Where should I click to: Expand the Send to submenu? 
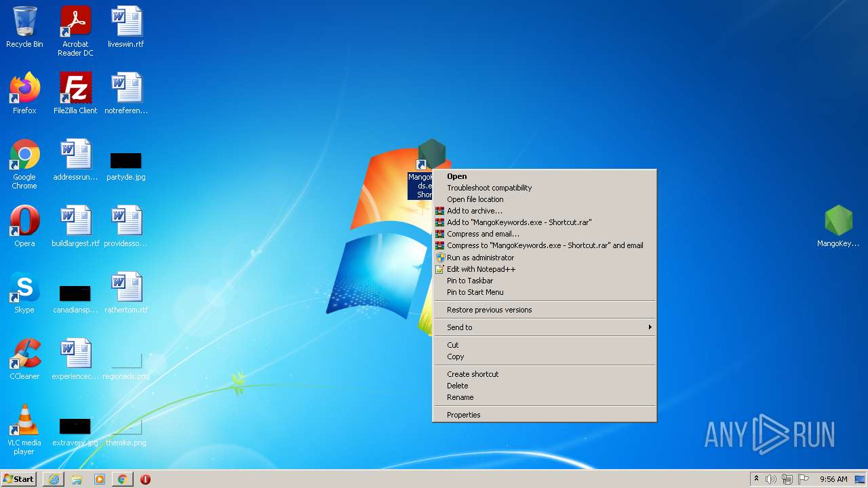tap(545, 327)
